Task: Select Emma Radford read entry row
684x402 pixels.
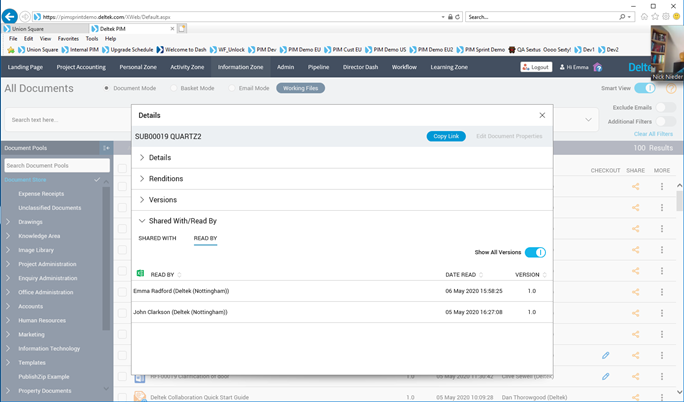Action: coord(342,291)
